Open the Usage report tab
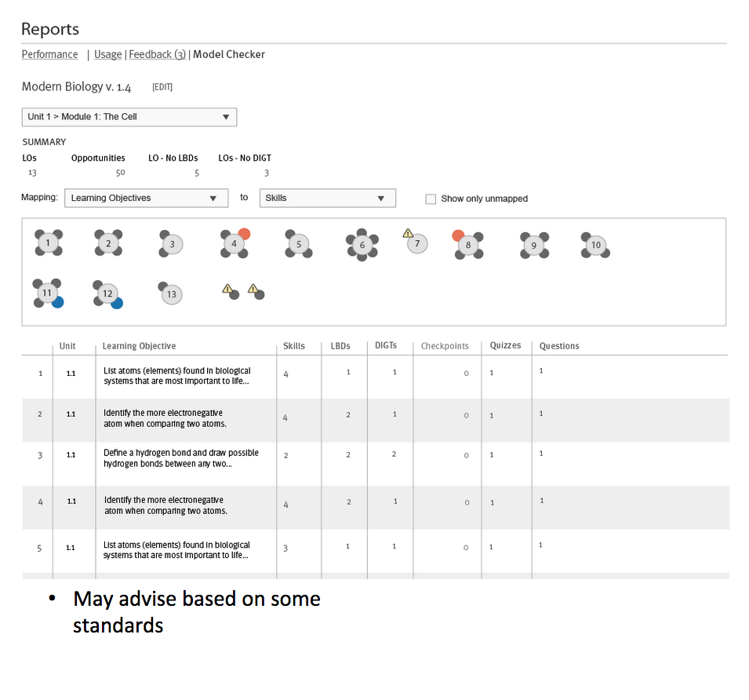 (x=107, y=54)
